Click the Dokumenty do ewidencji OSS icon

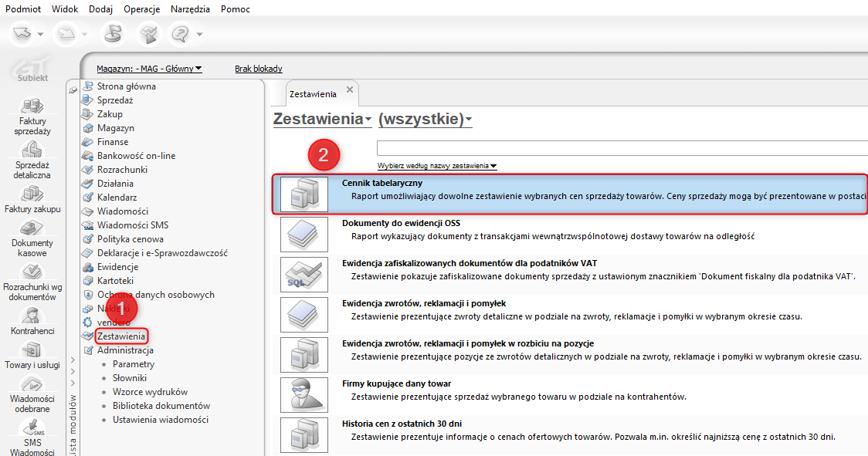point(304,235)
